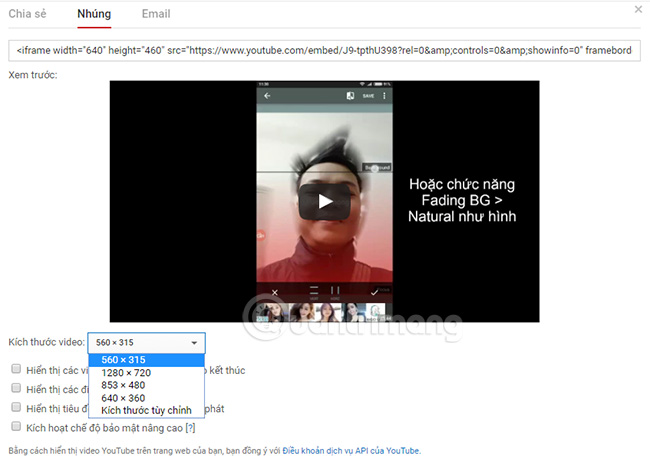
Task: Open the Kích thước video dropdown
Action: pyautogui.click(x=146, y=342)
